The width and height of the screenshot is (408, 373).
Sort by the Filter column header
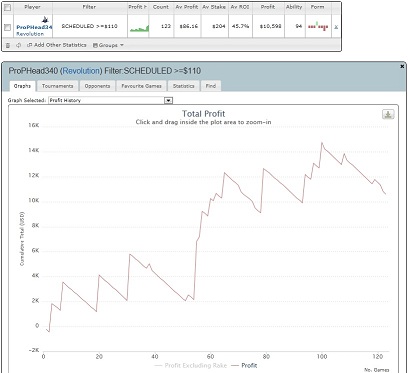tap(89, 7)
